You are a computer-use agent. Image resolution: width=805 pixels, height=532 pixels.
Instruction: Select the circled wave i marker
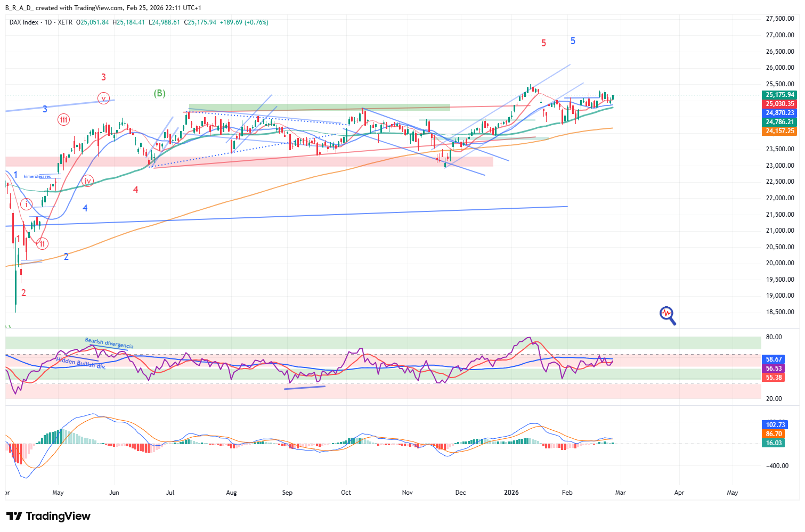26,204
